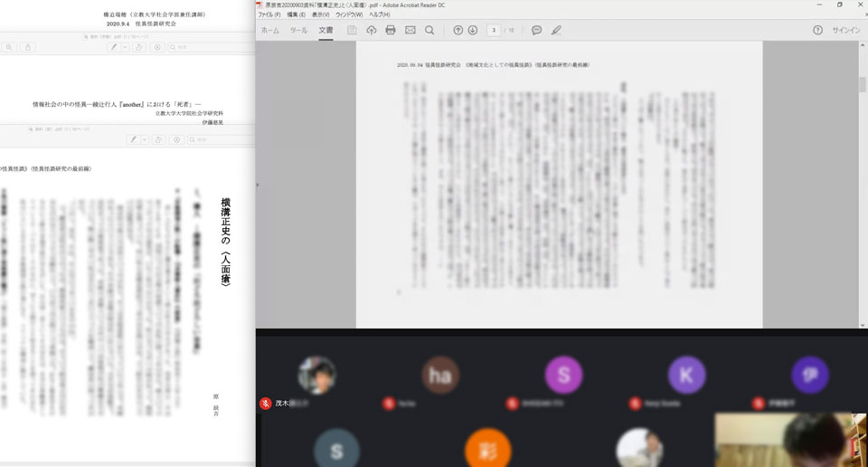This screenshot has height=467, width=868.
Task: Click the muted mic icon under pink 'S' avatar
Action: 512,404
